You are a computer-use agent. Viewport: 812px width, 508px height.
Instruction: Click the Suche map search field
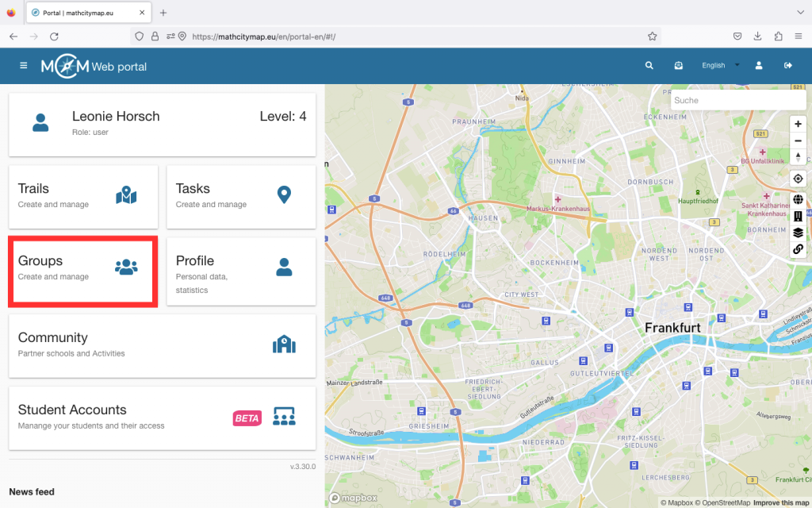(x=737, y=100)
